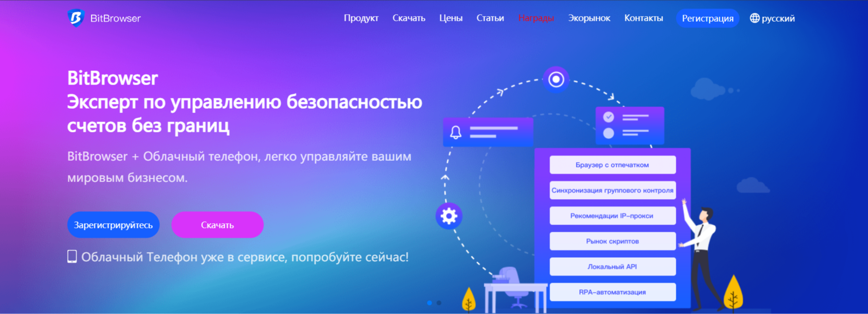868x314 pixels.
Task: Click the Регистрация button in header
Action: point(708,18)
